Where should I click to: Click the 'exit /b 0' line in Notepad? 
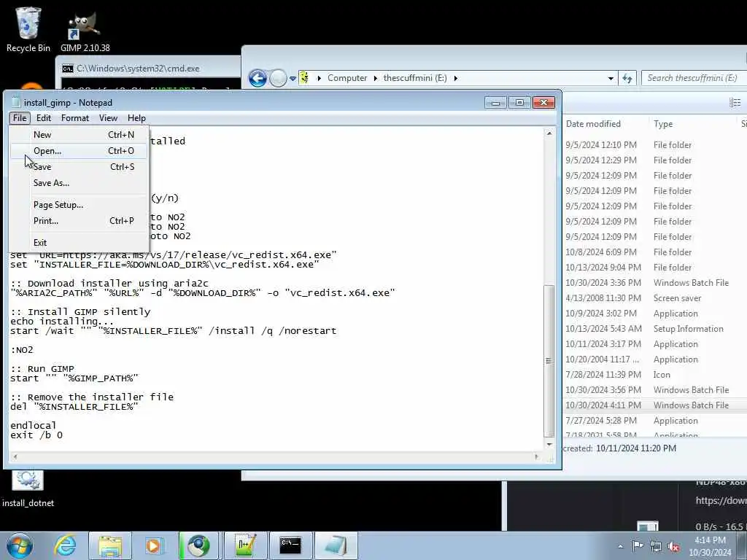pos(36,435)
